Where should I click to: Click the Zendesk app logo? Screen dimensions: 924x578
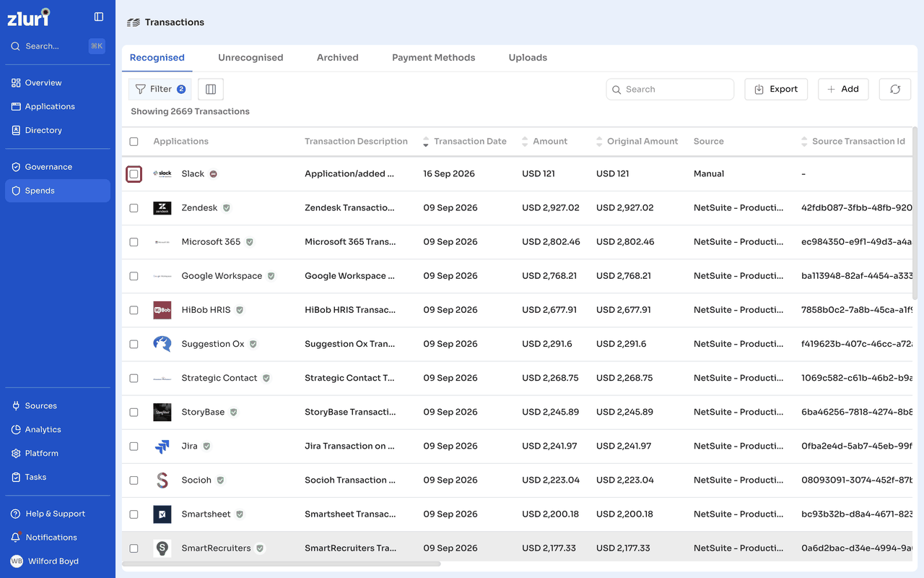[162, 208]
